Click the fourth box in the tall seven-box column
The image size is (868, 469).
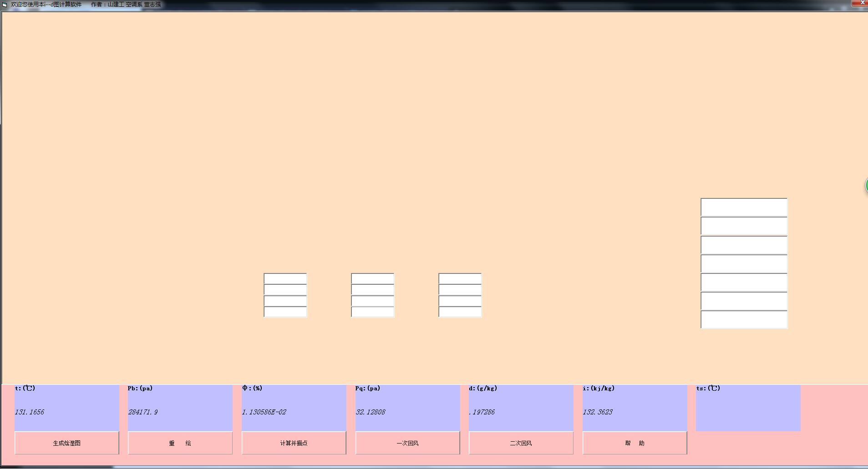point(744,264)
